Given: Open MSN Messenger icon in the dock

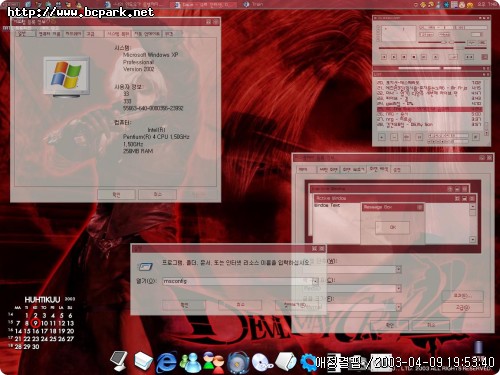Looking at the screenshot, I should (191, 362).
